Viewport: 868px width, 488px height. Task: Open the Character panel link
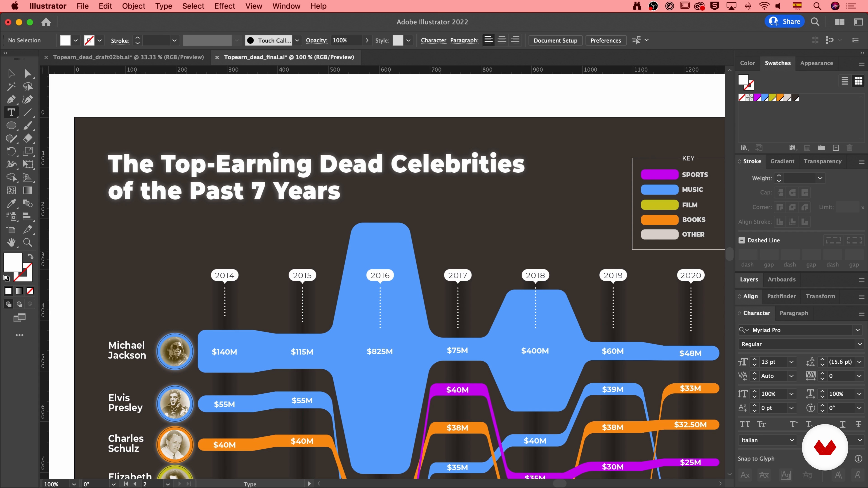click(x=433, y=40)
